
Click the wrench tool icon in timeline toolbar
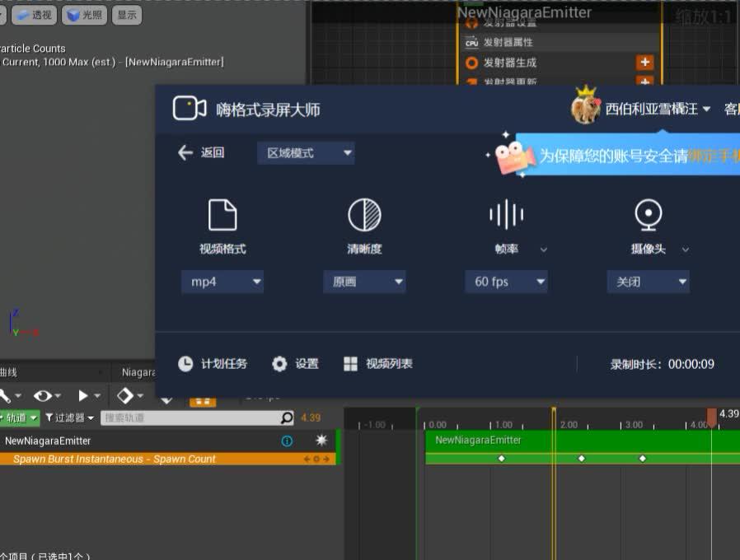coord(5,395)
